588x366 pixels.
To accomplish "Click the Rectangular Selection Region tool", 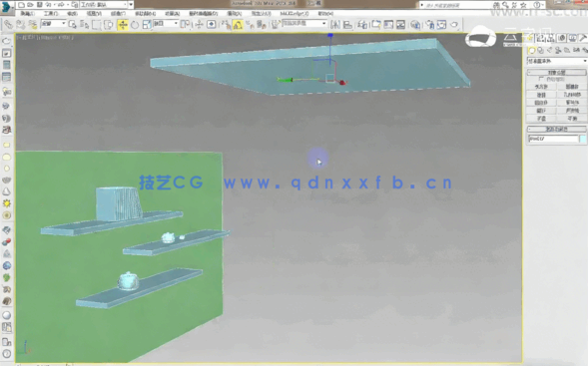I will pyautogui.click(x=97, y=25).
